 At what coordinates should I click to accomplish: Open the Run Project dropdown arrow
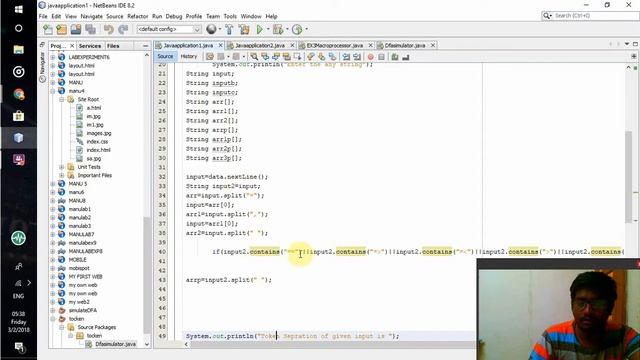tap(268, 29)
